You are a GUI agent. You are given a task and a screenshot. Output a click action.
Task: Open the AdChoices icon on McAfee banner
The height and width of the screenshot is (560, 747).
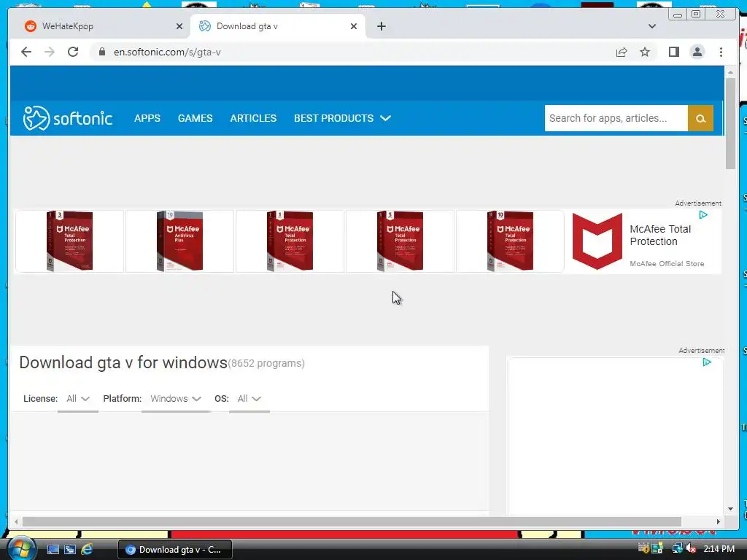[703, 215]
